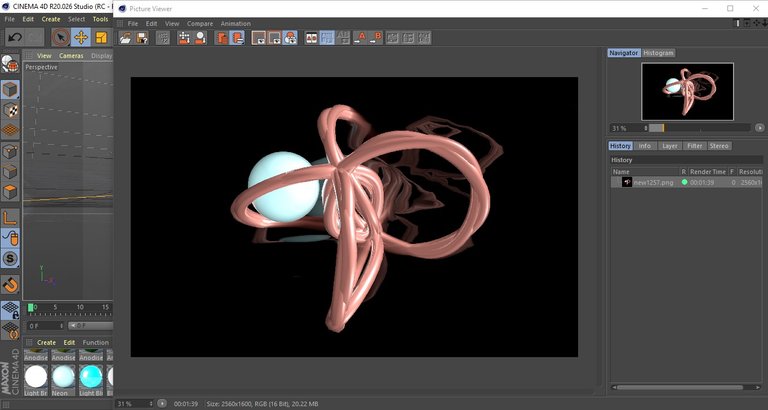Viewport: 768px width, 410px height.
Task: Select the Live Selection cursor tool
Action: pyautogui.click(x=61, y=37)
